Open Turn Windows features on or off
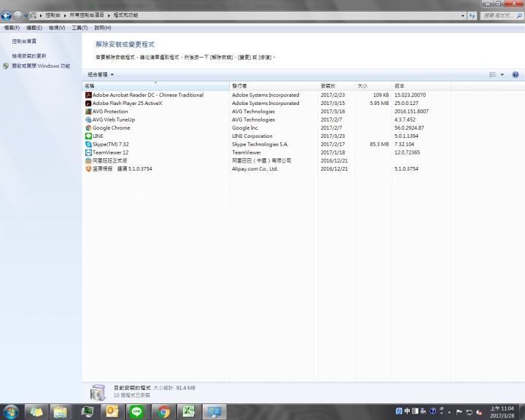 (x=41, y=66)
